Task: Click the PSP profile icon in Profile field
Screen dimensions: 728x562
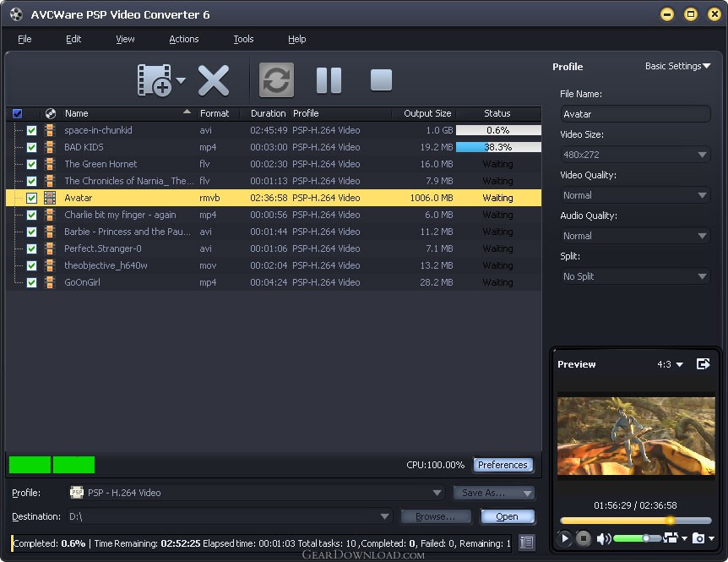Action: pos(77,493)
